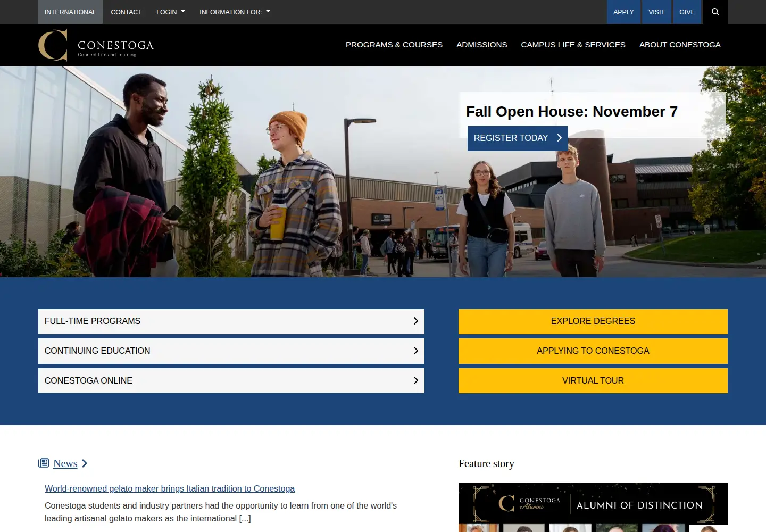This screenshot has width=766, height=532.
Task: Click the arrow in Register Today button
Action: pyautogui.click(x=559, y=138)
